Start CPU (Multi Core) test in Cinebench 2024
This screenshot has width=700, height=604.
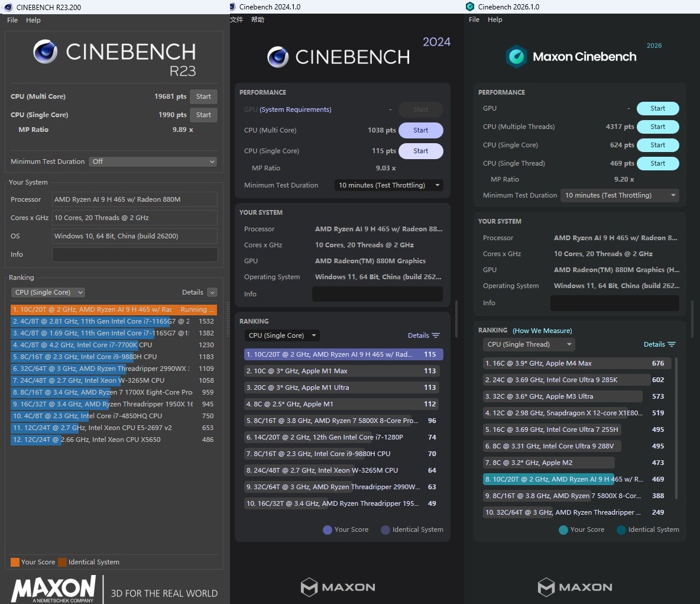pos(420,131)
